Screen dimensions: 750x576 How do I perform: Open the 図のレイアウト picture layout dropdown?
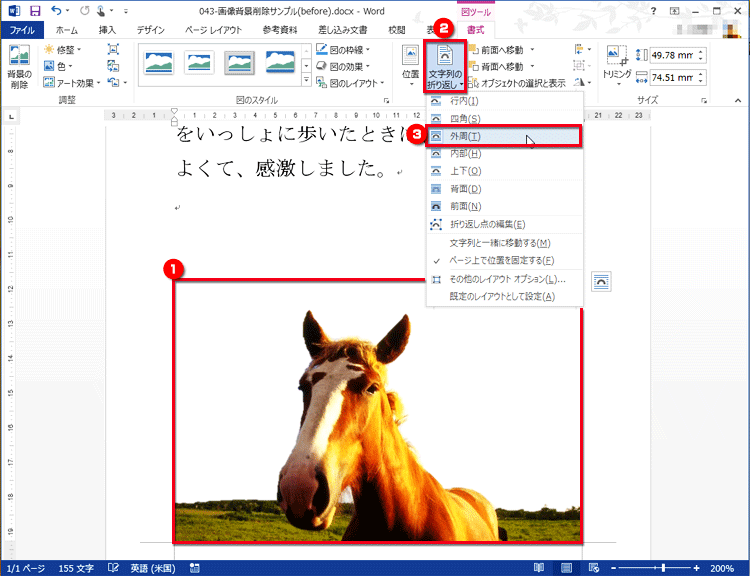pyautogui.click(x=350, y=83)
